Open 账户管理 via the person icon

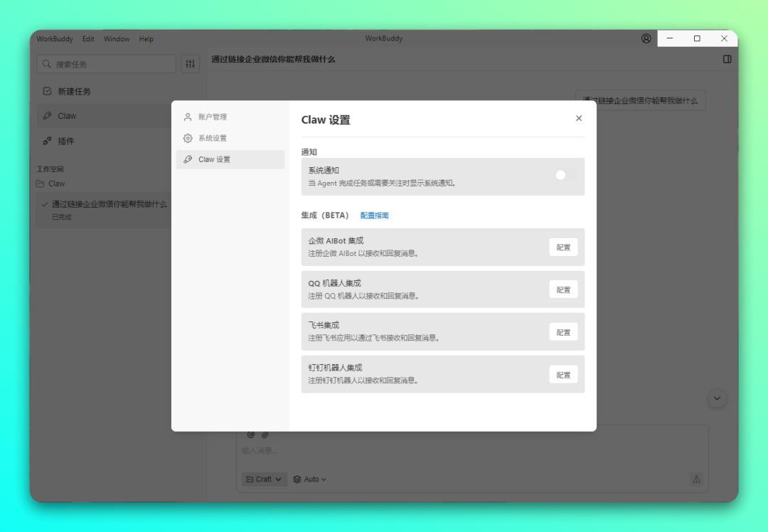[x=187, y=117]
